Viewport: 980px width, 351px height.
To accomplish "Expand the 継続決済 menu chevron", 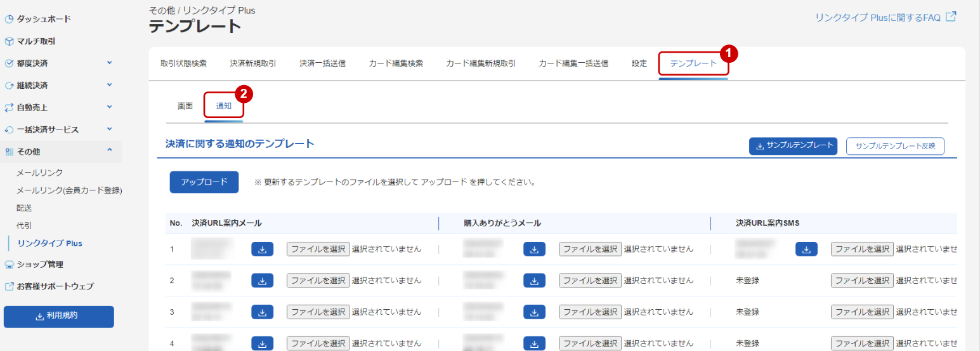I will [110, 85].
